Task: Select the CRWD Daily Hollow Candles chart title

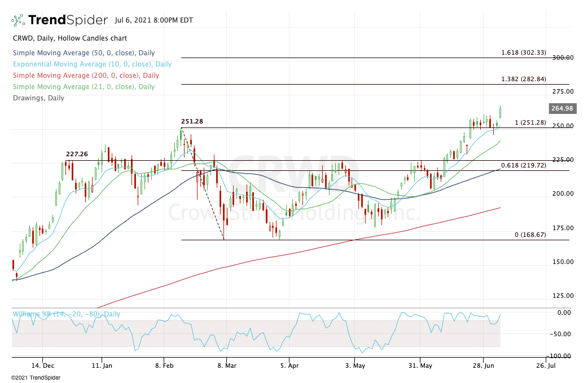Action: pos(69,38)
